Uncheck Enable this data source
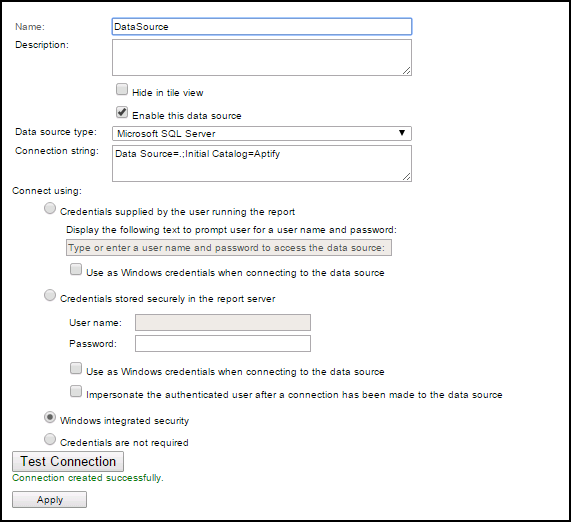 [122, 112]
